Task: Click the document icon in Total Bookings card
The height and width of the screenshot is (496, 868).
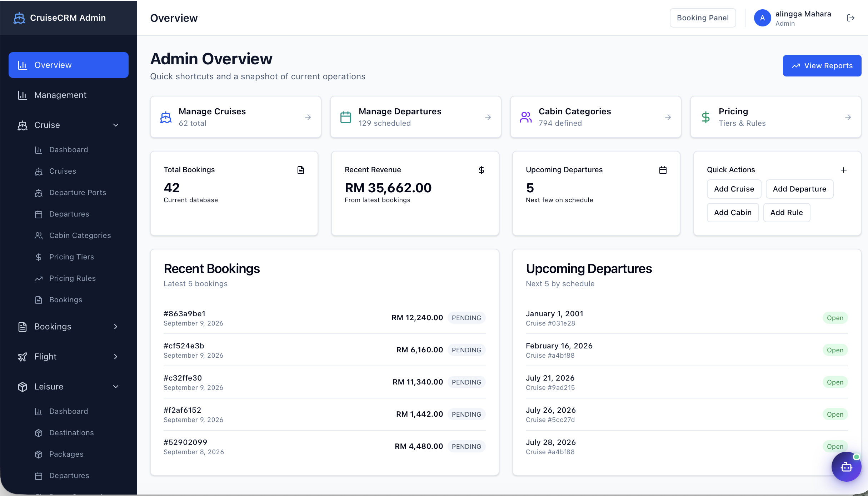Action: pyautogui.click(x=301, y=170)
